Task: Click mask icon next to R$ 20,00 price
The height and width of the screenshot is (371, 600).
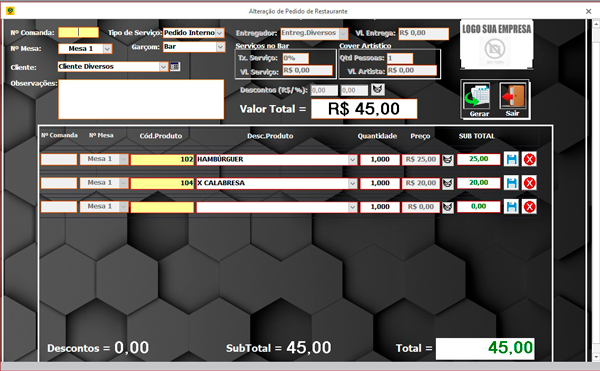Action: (448, 184)
